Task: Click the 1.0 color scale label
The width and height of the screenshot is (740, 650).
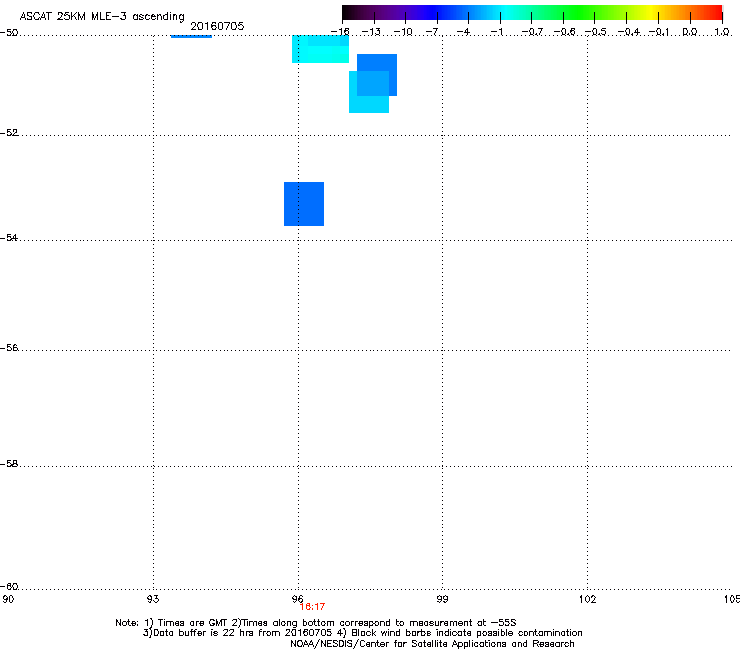Action: coord(722,32)
